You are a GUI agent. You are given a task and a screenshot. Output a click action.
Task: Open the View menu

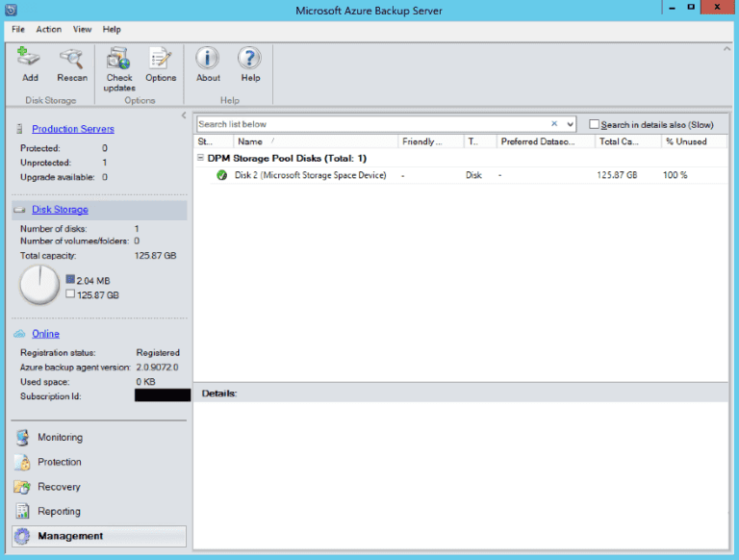point(82,29)
